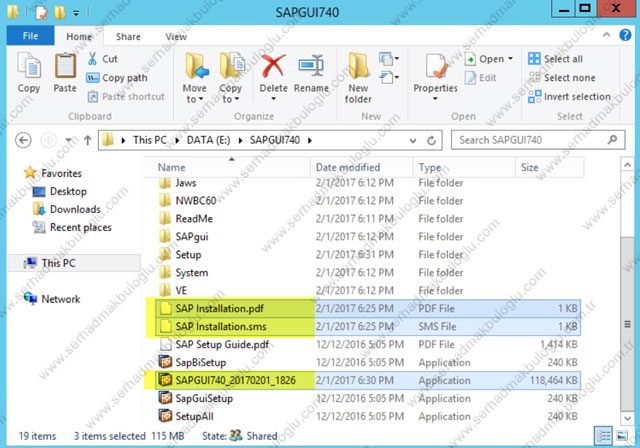This screenshot has width=640, height=448.
Task: Open the File tab
Action: pos(30,36)
